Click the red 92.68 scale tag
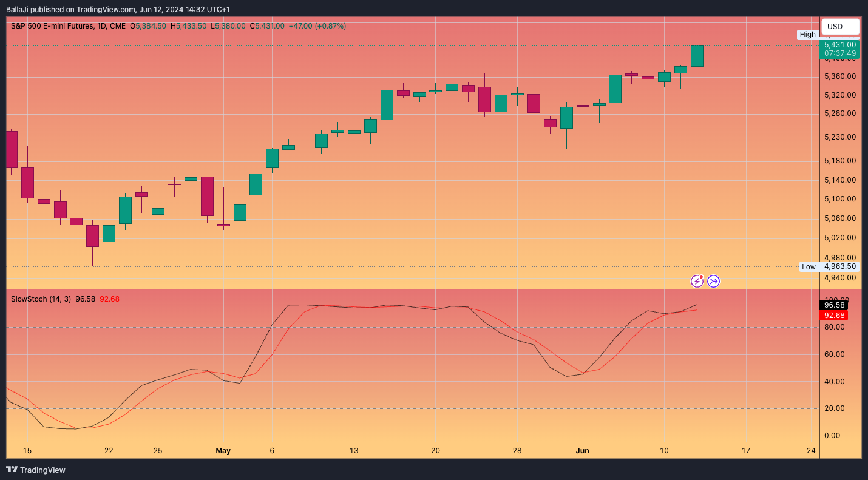The image size is (868, 480). (x=833, y=315)
